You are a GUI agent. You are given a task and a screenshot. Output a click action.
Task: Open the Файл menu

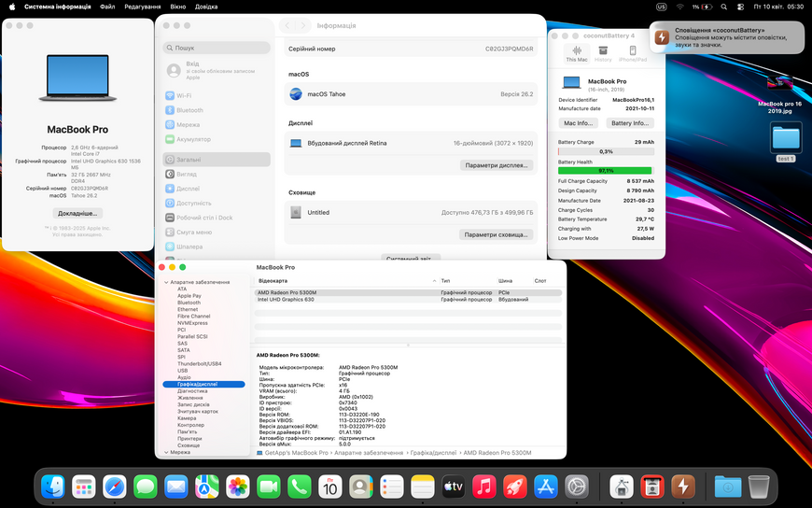(x=107, y=7)
